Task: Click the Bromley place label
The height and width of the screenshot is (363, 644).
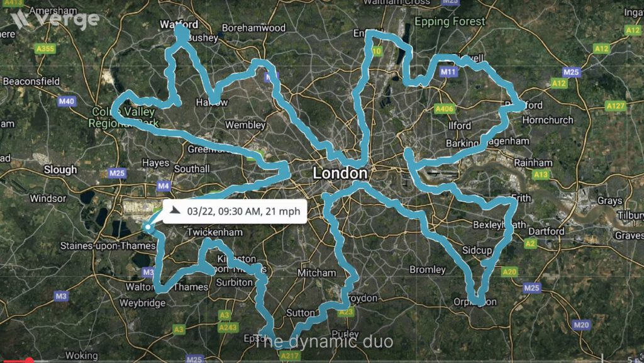Action: coord(428,270)
